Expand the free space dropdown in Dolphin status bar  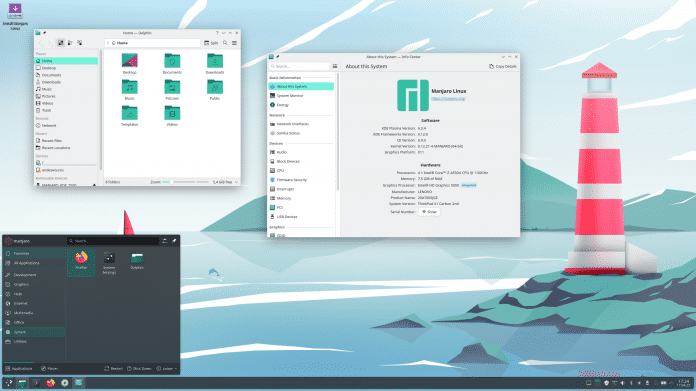[x=236, y=182]
